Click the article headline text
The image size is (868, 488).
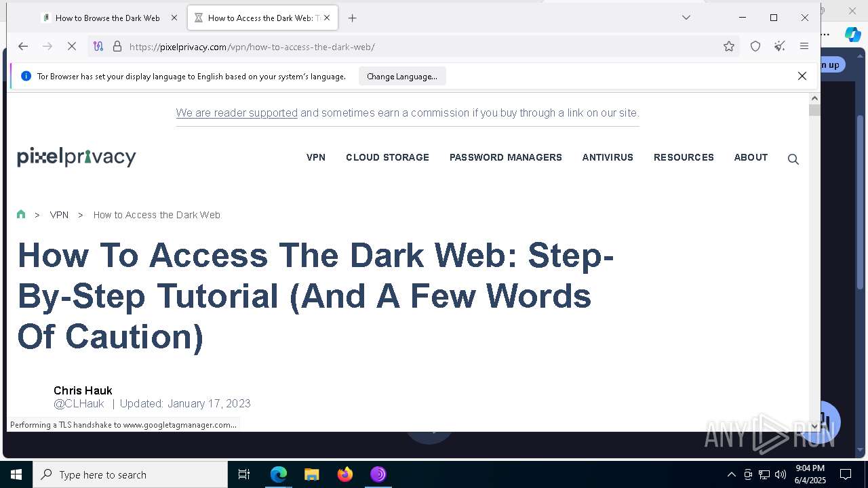[x=315, y=296]
